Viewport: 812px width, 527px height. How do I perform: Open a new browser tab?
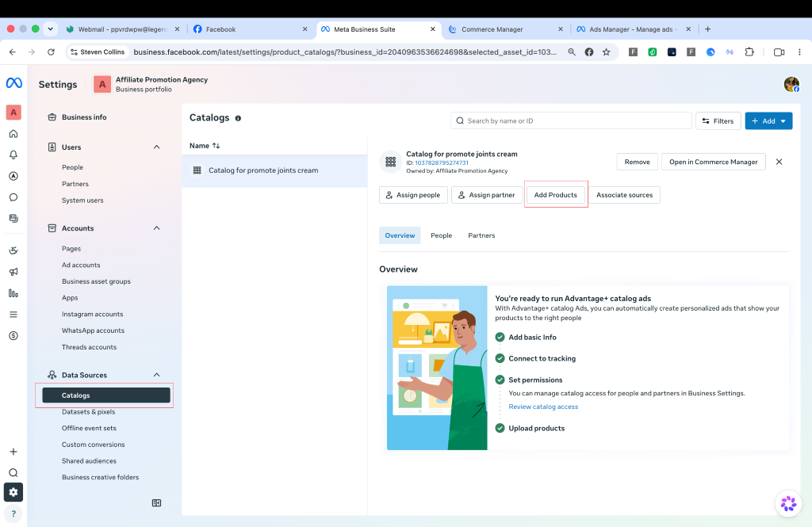[x=707, y=29]
